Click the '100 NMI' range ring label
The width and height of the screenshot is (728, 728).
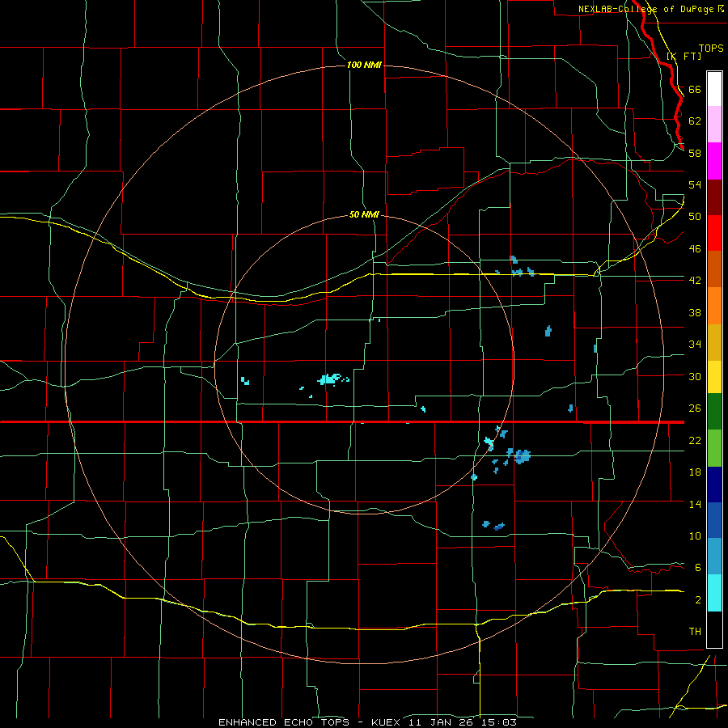364,65
